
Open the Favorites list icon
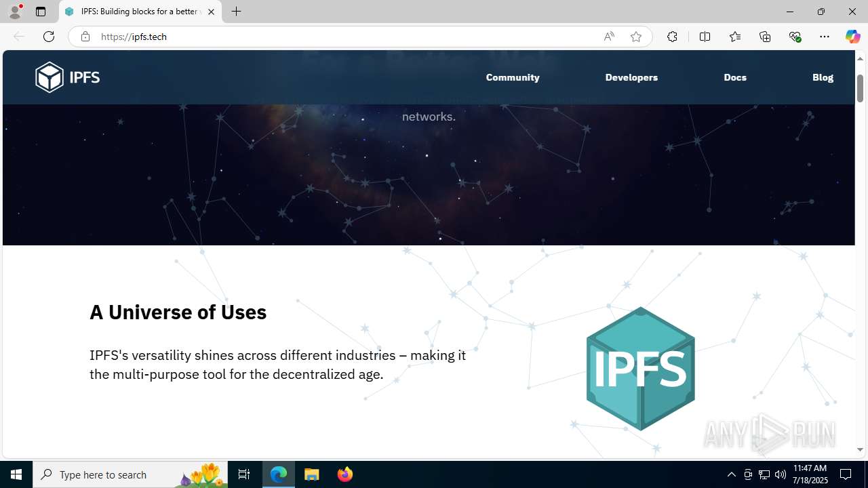(734, 37)
